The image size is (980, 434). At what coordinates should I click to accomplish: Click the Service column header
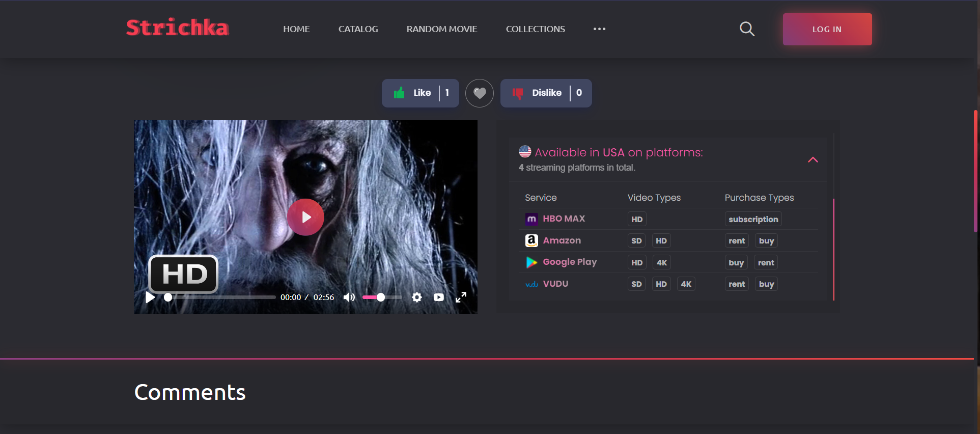541,198
